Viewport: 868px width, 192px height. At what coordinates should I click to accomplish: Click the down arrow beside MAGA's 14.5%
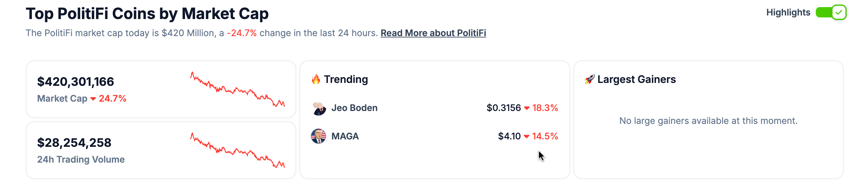pos(527,137)
